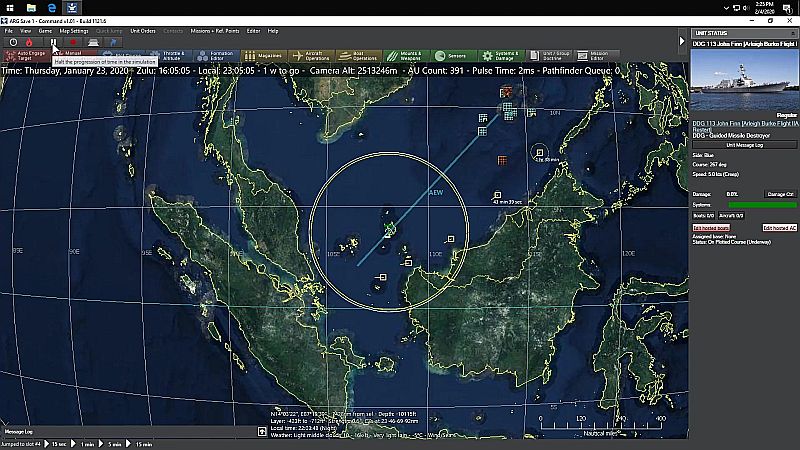
Task: Pause the simulation with the pause icon
Action: 53,42
